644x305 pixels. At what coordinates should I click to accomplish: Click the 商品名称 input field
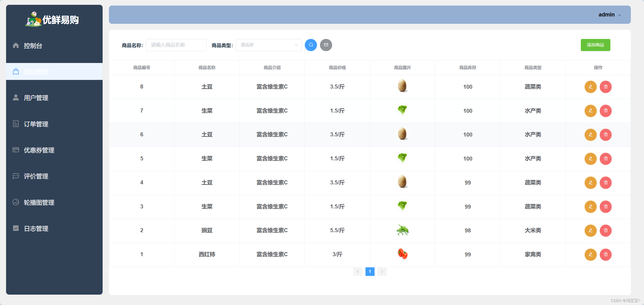click(176, 45)
